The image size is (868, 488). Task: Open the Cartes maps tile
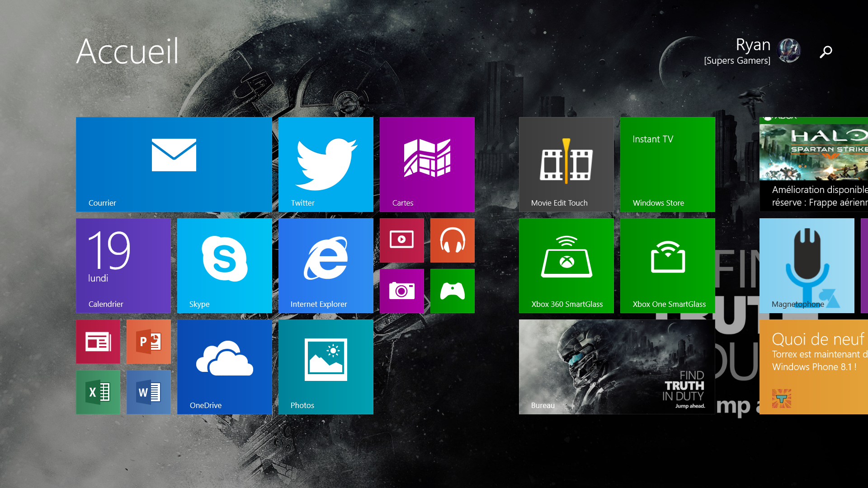[427, 164]
